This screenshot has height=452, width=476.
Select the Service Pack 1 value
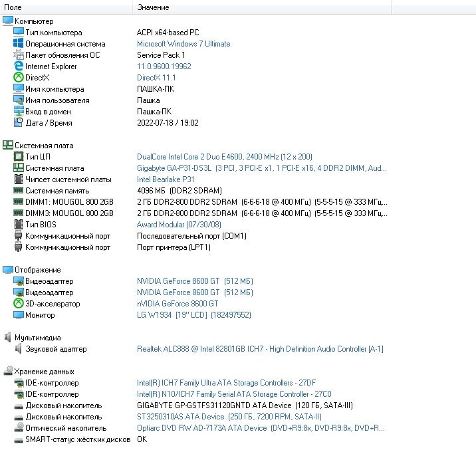pos(161,55)
